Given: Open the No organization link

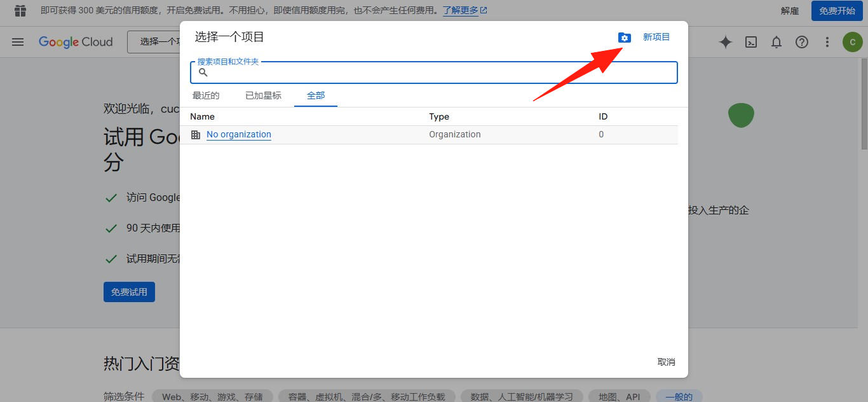Looking at the screenshot, I should click(x=238, y=134).
